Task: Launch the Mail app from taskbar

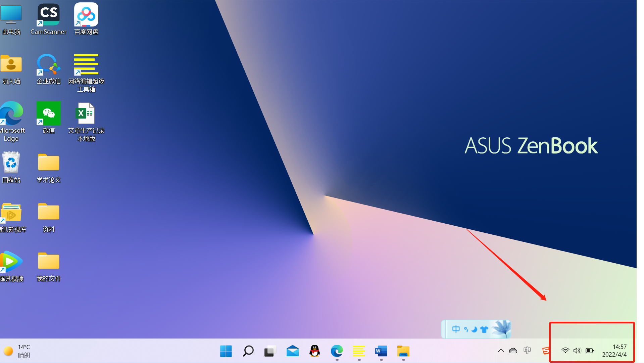Action: [292, 351]
